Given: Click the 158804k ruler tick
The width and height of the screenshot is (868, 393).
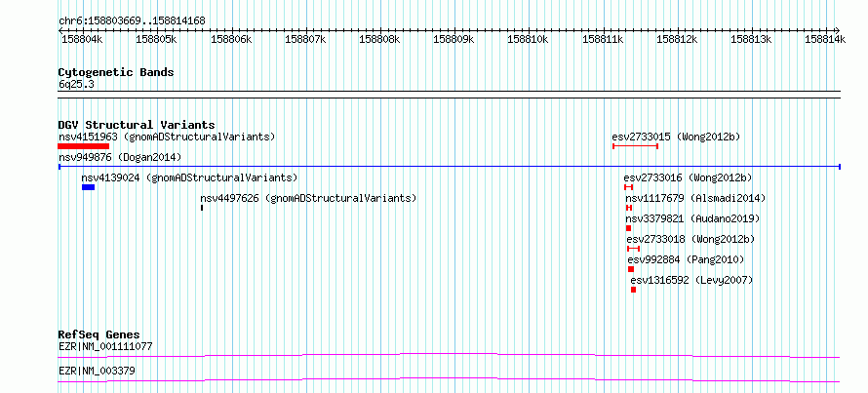Looking at the screenshot, I should coord(82,39).
